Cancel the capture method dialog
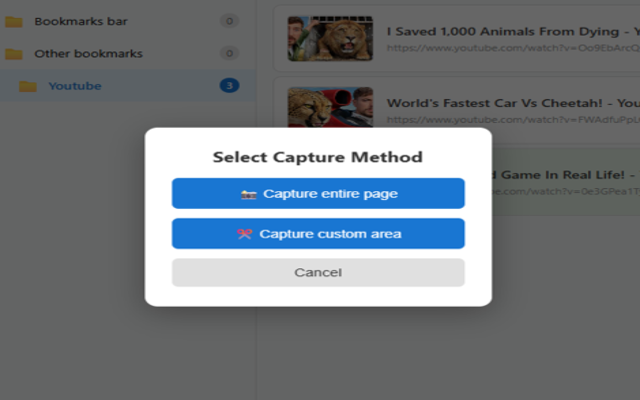The width and height of the screenshot is (640, 400). coord(318,272)
